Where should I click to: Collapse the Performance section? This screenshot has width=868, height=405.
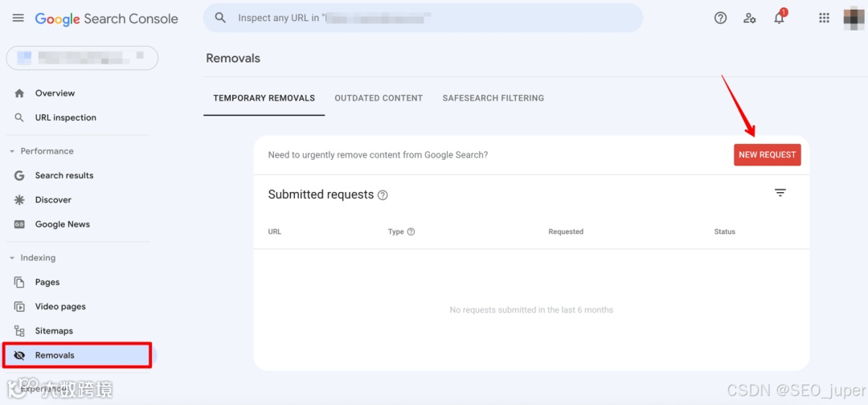[13, 151]
